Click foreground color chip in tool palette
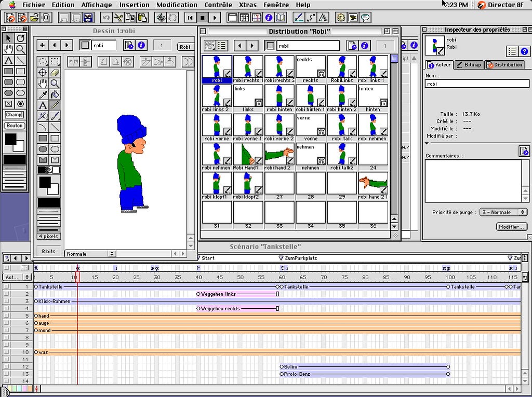The image size is (532, 397). pyautogui.click(x=10, y=139)
